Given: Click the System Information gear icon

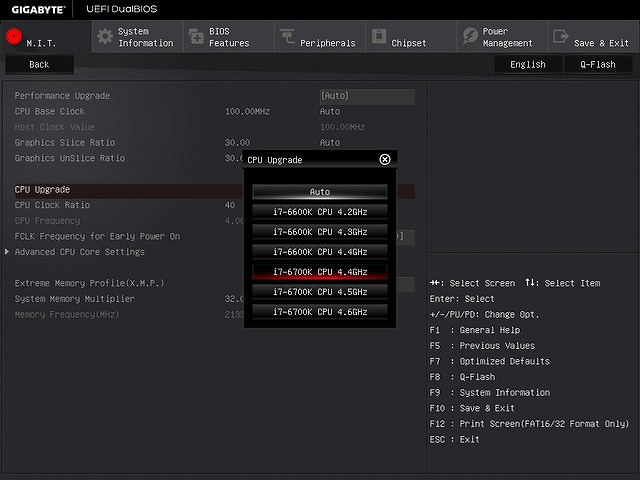Looking at the screenshot, I should click(x=105, y=36).
